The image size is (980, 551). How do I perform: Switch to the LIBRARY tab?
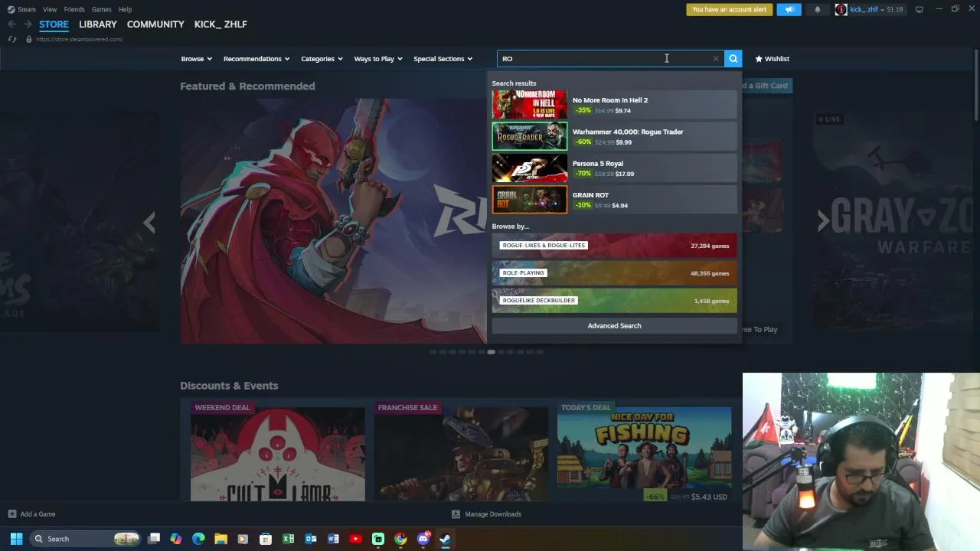(x=98, y=24)
